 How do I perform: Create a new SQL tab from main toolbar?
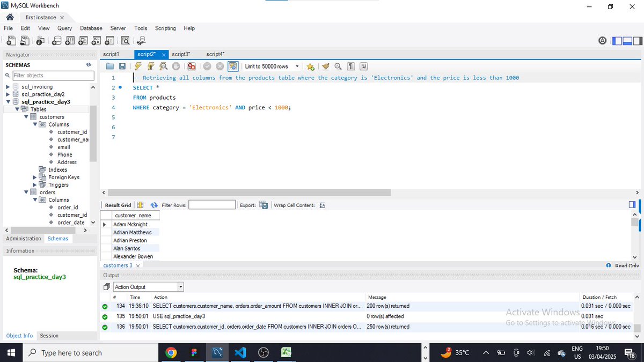click(x=11, y=40)
